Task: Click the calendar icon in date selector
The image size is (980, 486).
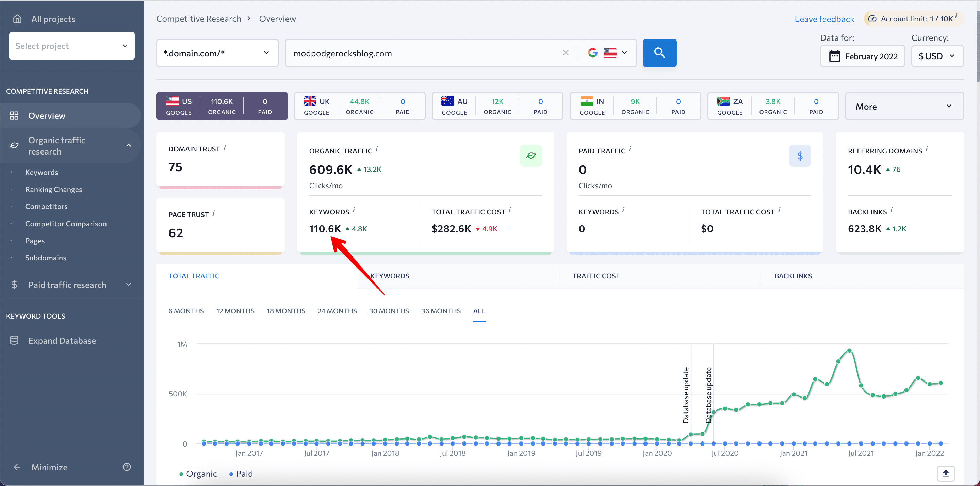Action: click(834, 56)
